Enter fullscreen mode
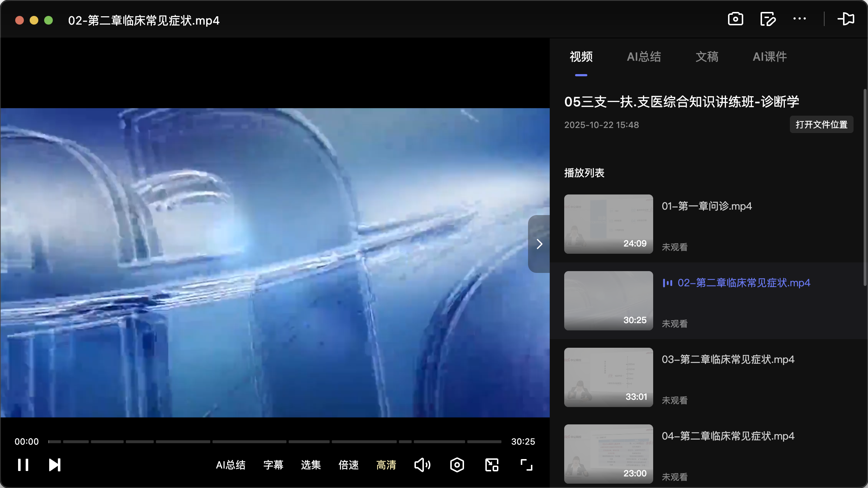The width and height of the screenshot is (868, 488). 526,465
